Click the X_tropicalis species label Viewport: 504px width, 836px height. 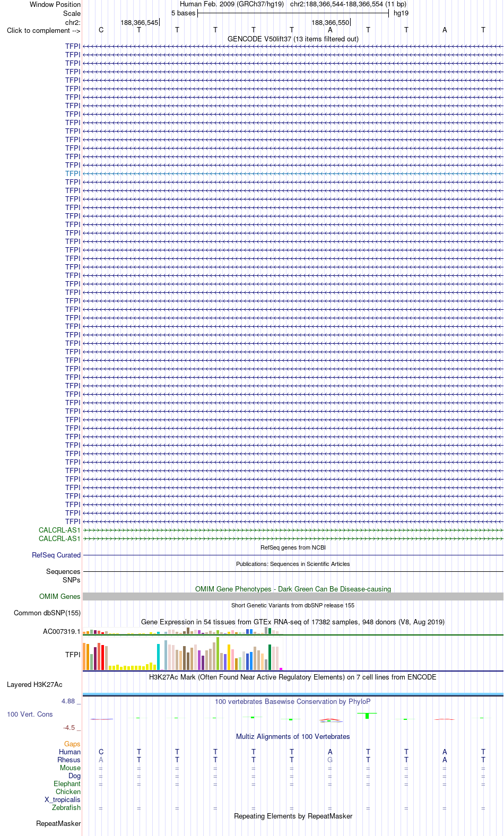(63, 799)
